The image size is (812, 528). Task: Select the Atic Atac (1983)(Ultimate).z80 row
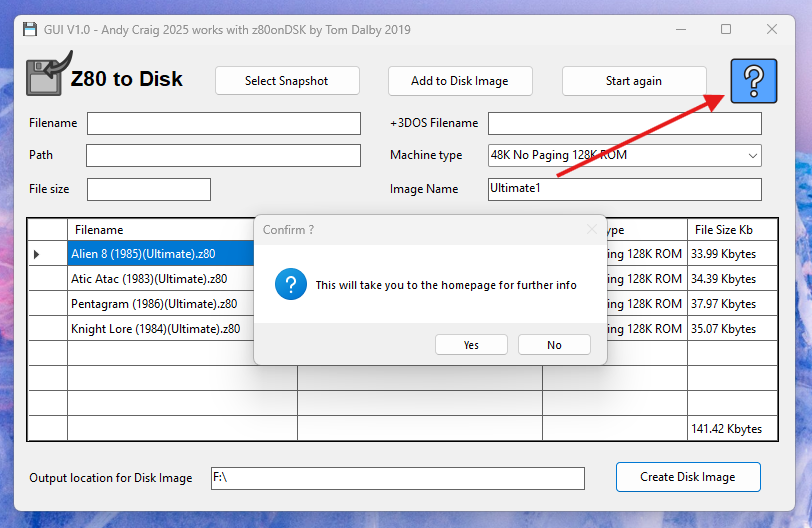160,279
